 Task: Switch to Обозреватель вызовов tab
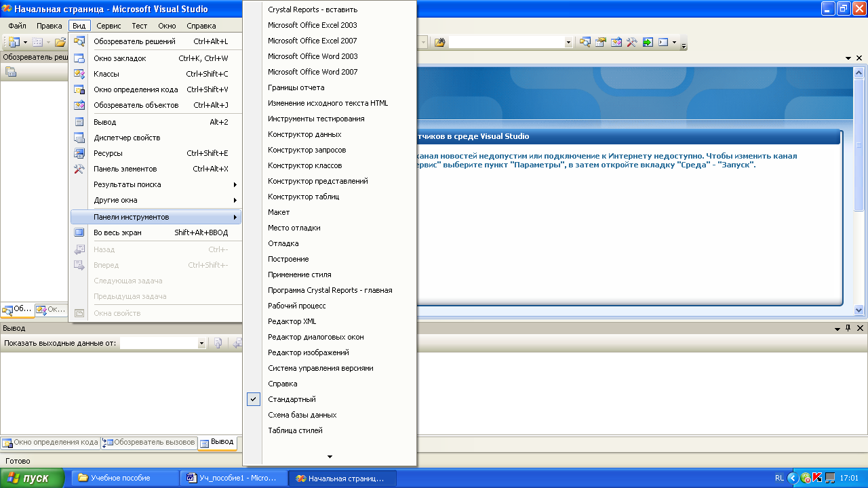pos(149,443)
